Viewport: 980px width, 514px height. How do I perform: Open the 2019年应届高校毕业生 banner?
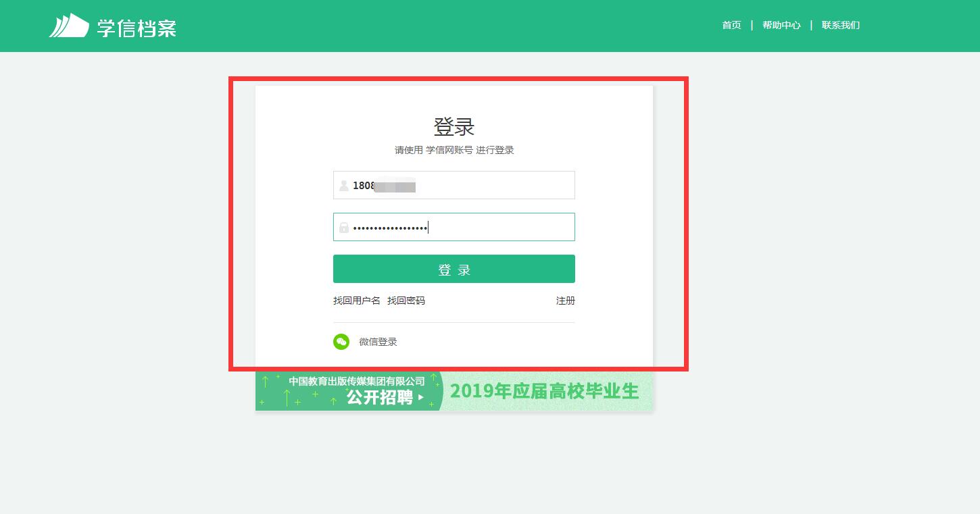pos(545,391)
